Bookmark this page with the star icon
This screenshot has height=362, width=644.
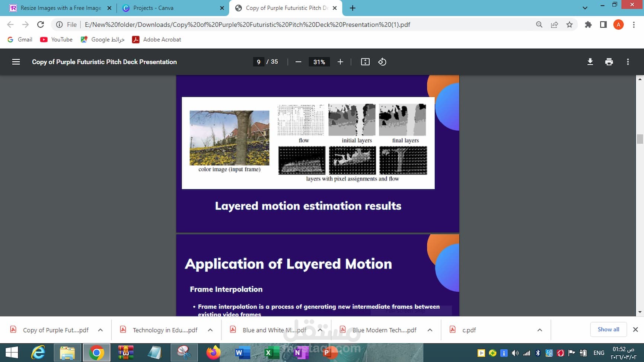pyautogui.click(x=570, y=25)
